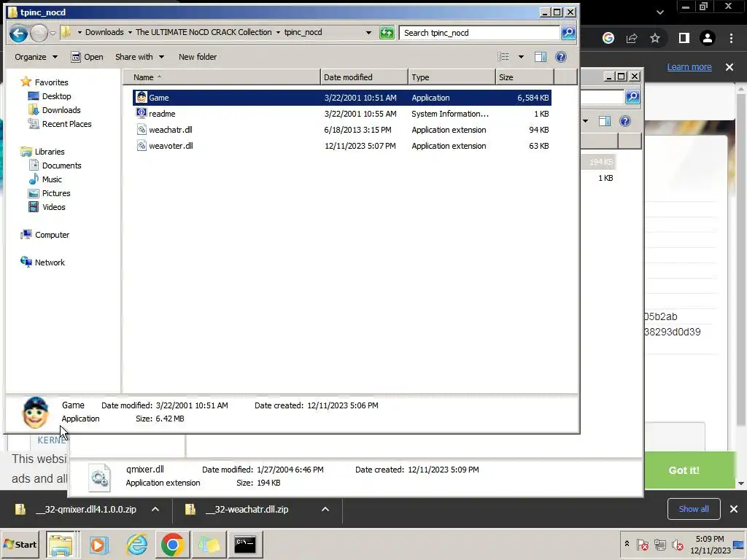
Task: Expand the address bar history dropdown
Action: point(368,32)
